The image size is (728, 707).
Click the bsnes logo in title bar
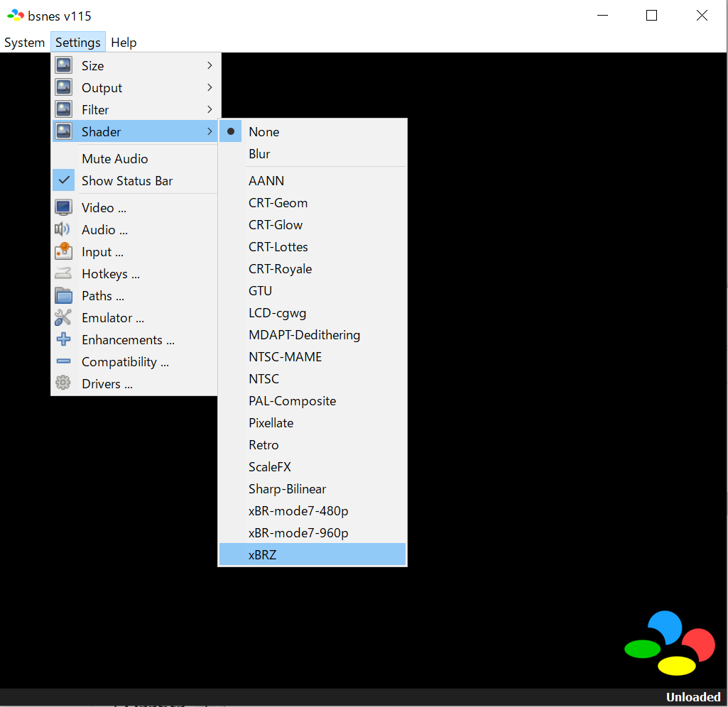[16, 16]
